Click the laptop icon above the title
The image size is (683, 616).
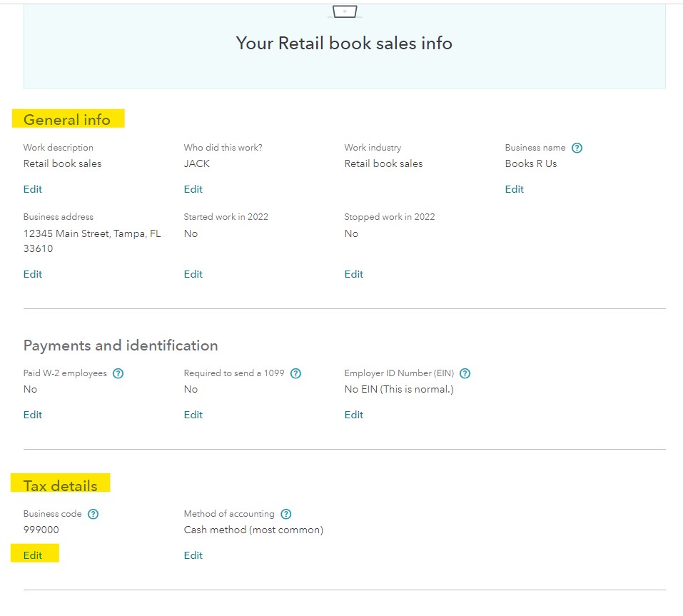(x=345, y=11)
